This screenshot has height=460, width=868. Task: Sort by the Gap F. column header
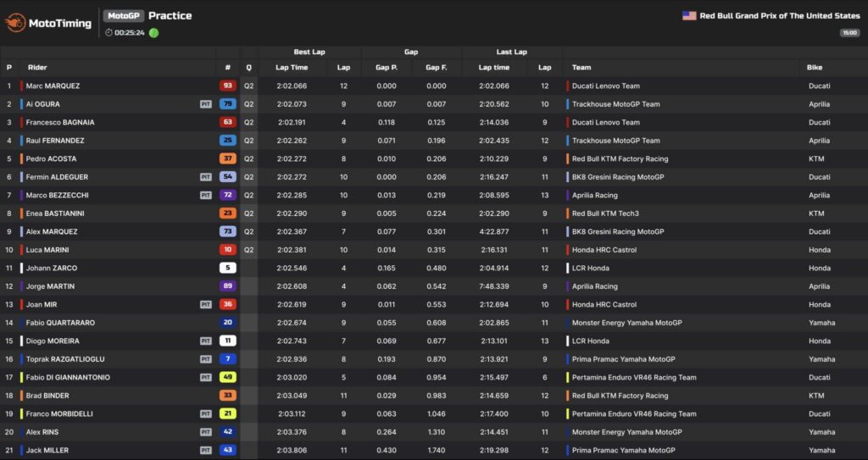point(437,68)
